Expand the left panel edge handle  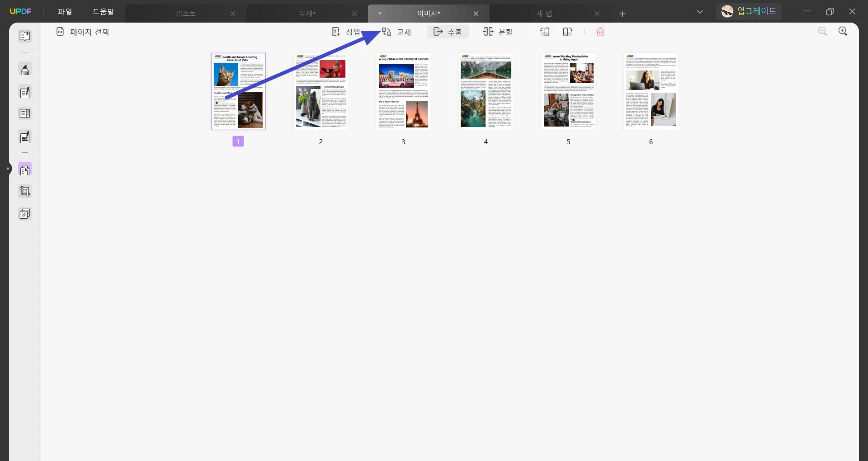8,169
